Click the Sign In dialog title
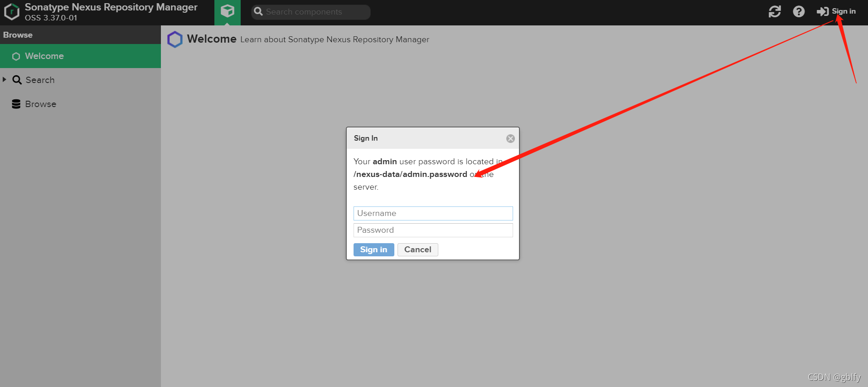Screen dimensions: 868x387 pos(365,138)
